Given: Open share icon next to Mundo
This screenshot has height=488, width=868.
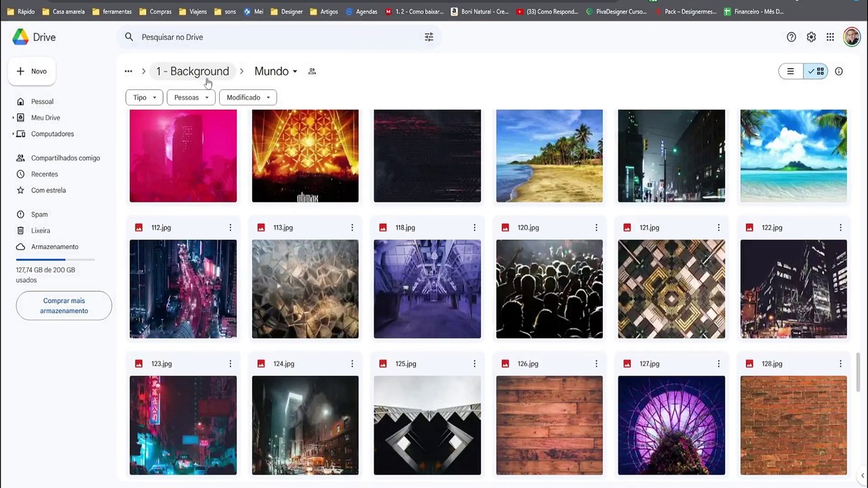Looking at the screenshot, I should coord(312,71).
